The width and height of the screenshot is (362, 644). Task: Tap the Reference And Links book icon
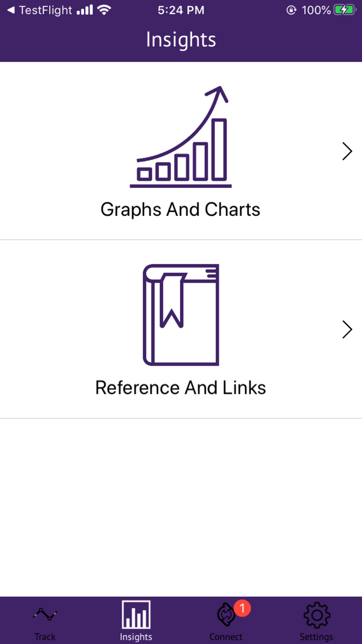click(x=180, y=314)
